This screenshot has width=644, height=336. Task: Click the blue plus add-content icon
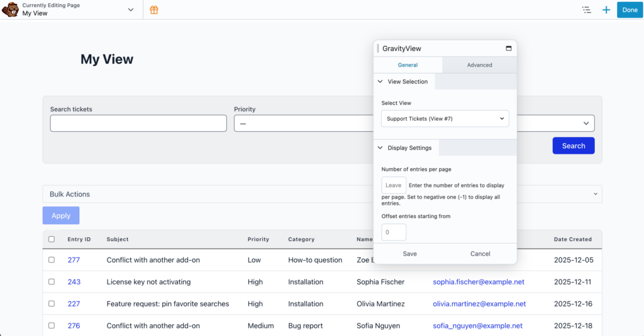[x=606, y=10]
